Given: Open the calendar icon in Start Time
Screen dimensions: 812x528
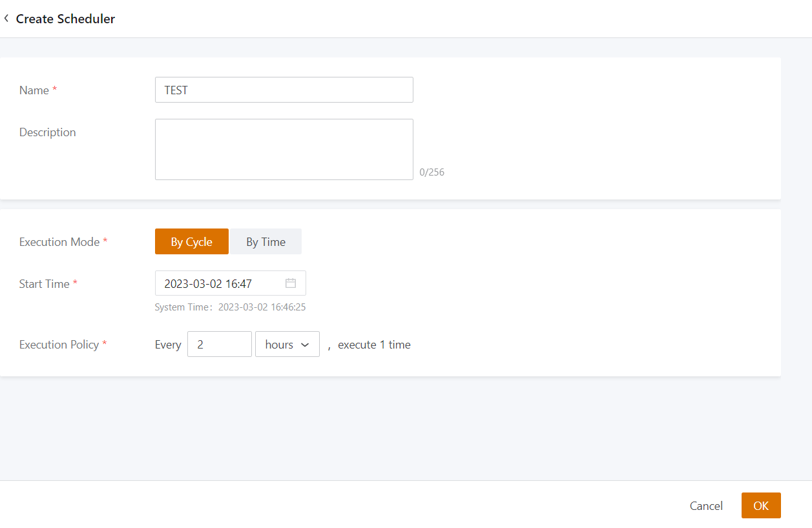Looking at the screenshot, I should click(291, 283).
